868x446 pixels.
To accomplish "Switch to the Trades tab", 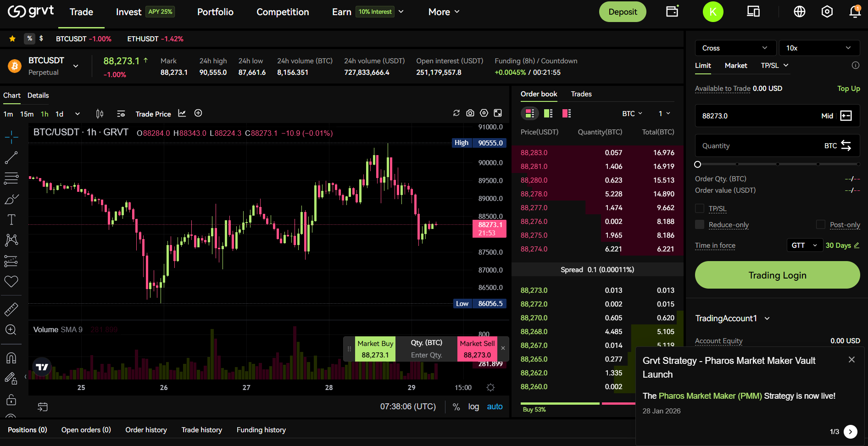I will coord(581,94).
